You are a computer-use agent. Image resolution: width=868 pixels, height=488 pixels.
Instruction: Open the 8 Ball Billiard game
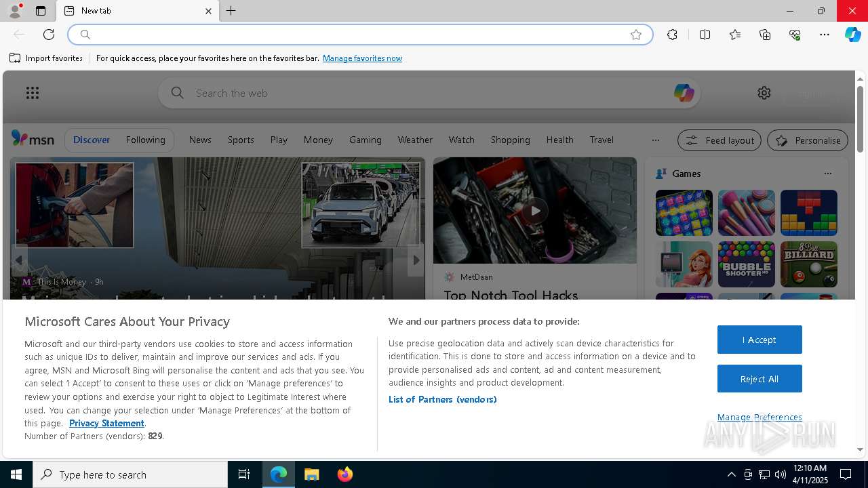(809, 264)
